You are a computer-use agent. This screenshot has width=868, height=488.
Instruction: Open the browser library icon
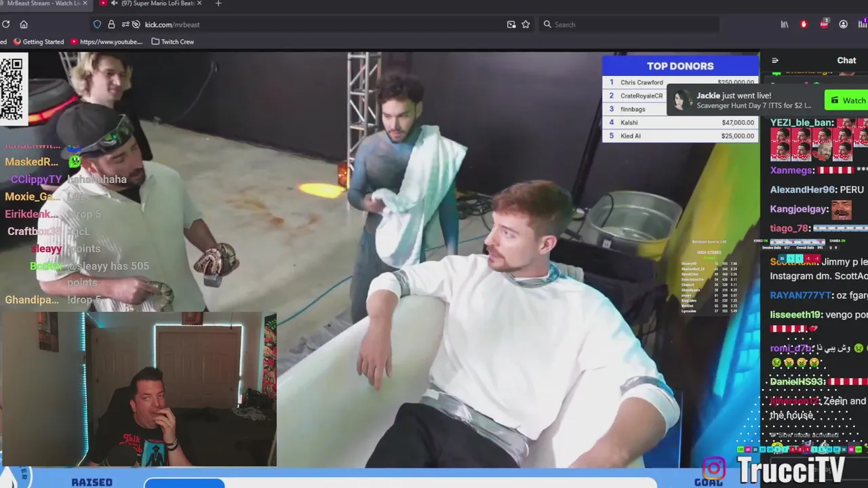(x=785, y=24)
